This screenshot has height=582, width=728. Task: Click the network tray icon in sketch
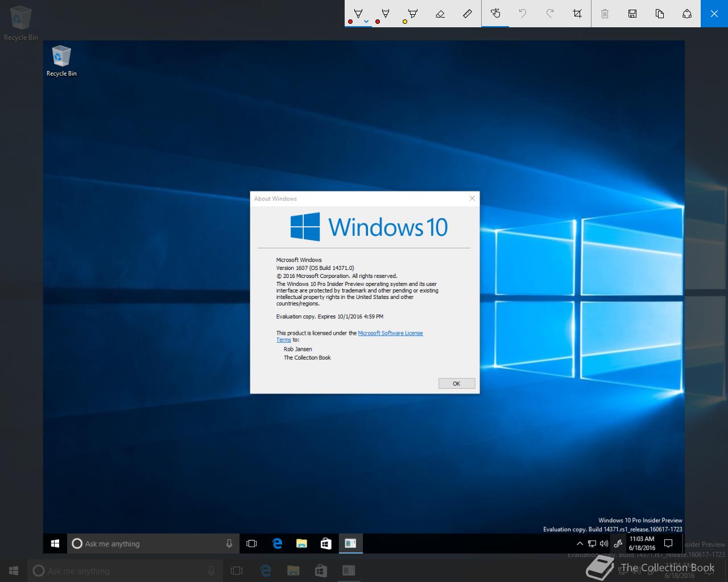(591, 544)
